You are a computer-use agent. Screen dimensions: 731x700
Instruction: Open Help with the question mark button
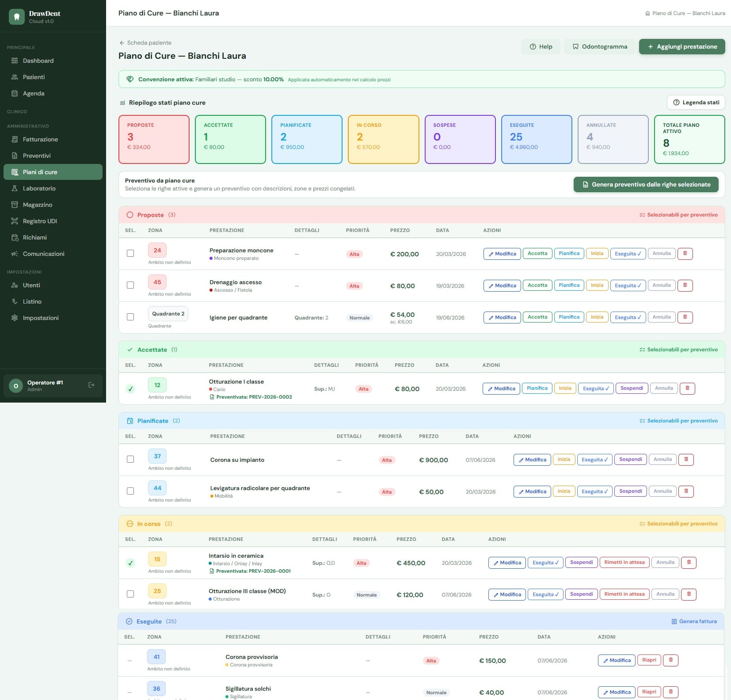[x=541, y=46]
